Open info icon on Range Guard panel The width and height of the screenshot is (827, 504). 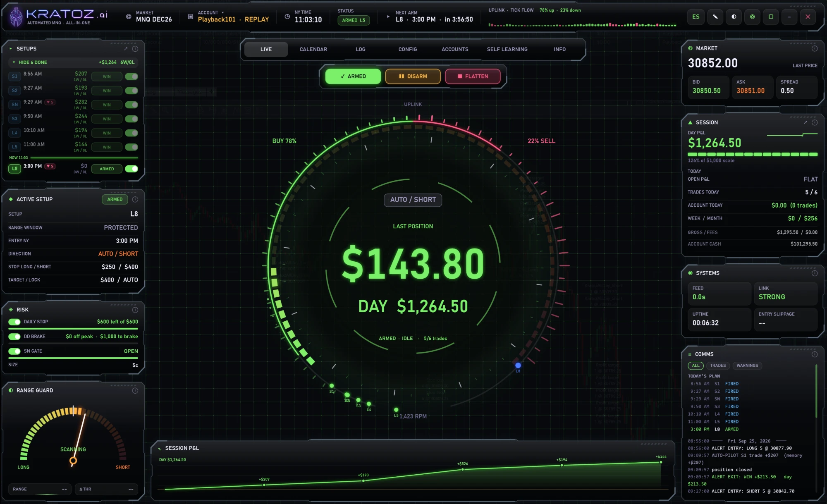(135, 390)
